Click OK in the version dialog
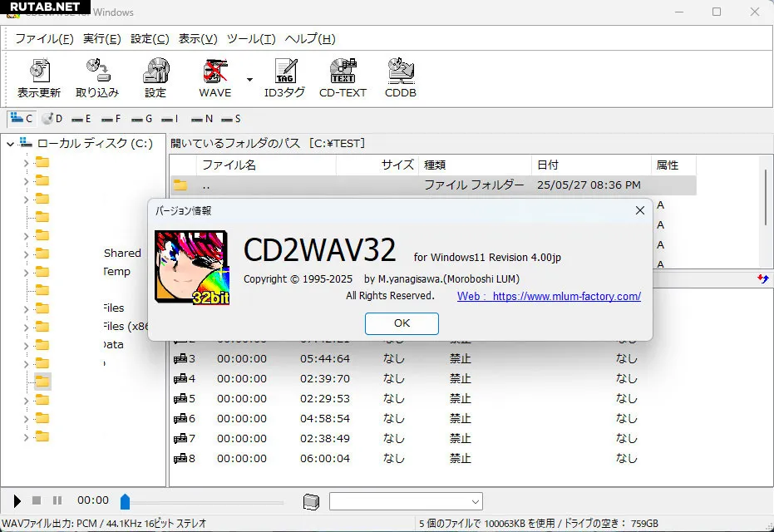This screenshot has width=774, height=532. 402,323
